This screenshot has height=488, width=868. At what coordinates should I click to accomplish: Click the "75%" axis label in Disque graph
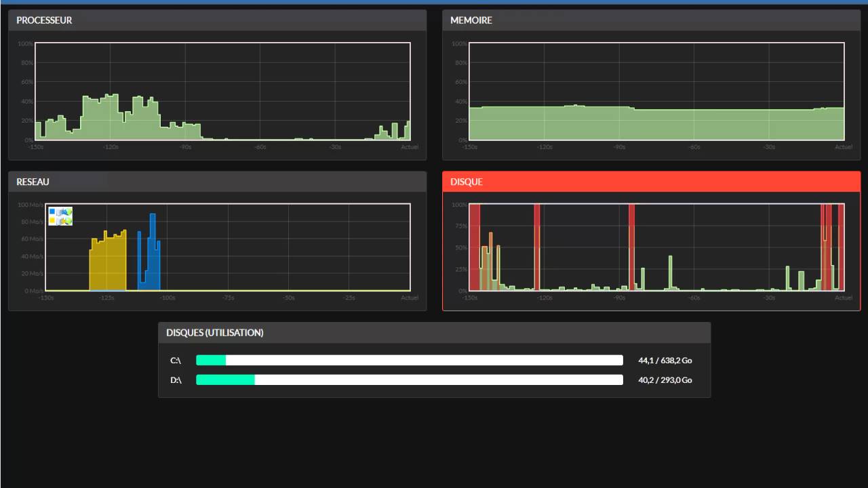[x=460, y=226]
